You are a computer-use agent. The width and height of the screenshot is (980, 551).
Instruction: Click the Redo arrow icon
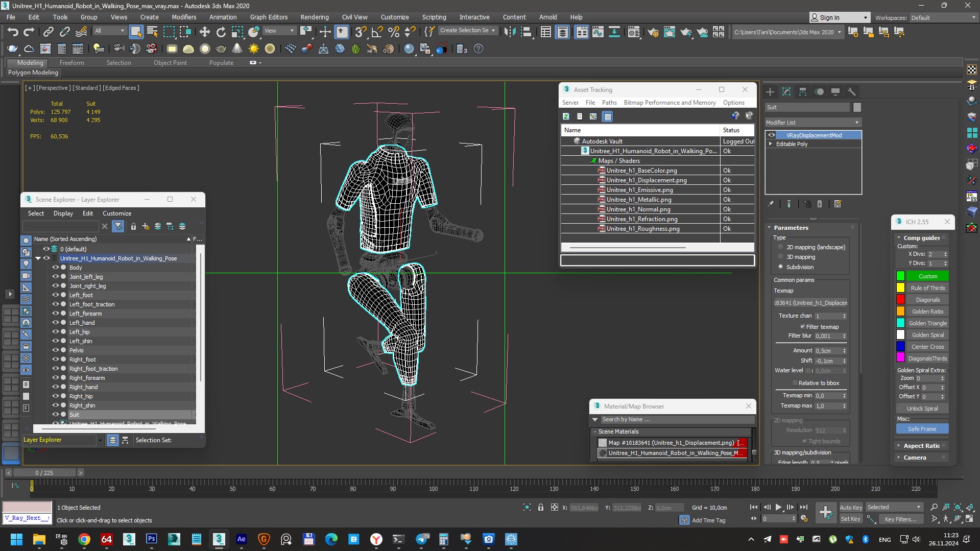[x=29, y=32]
